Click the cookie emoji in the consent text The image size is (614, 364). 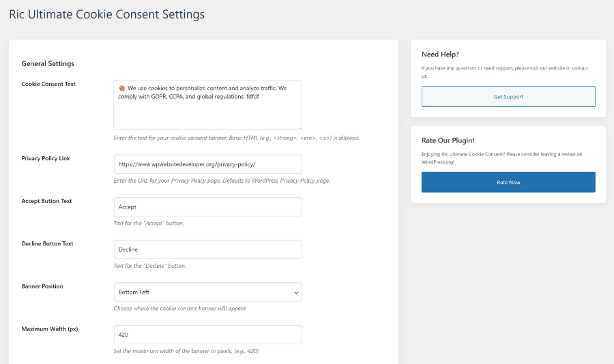tap(121, 89)
